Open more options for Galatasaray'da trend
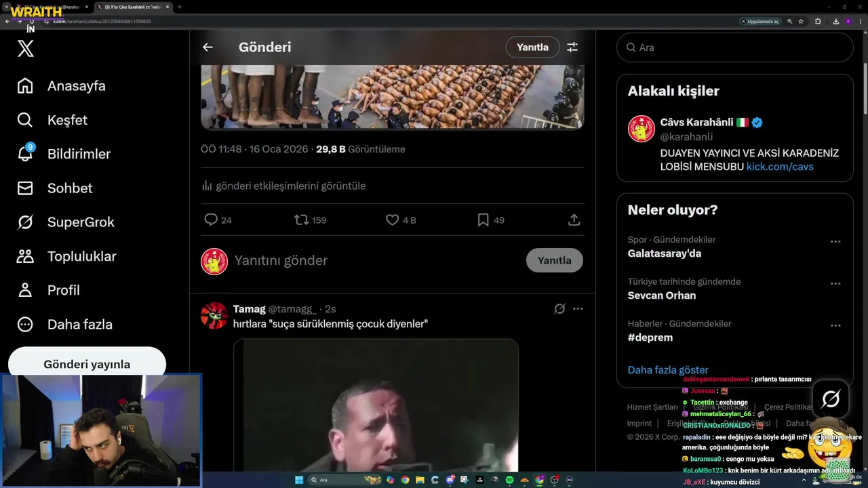Viewport: 868px width, 488px height. click(835, 242)
